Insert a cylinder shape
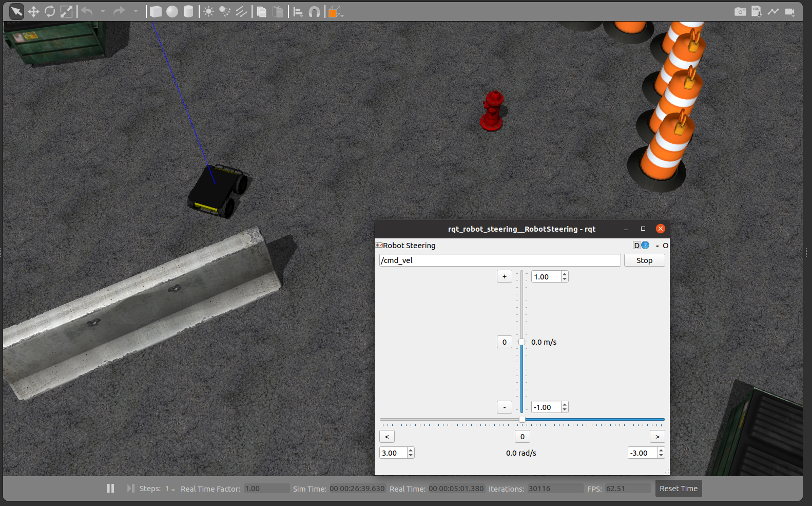Viewport: 812px width, 506px height. [188, 11]
